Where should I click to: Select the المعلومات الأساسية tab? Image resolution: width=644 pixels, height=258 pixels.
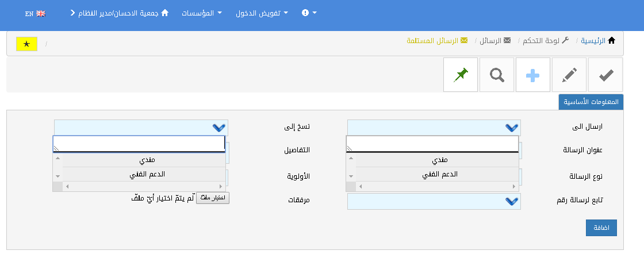click(591, 102)
